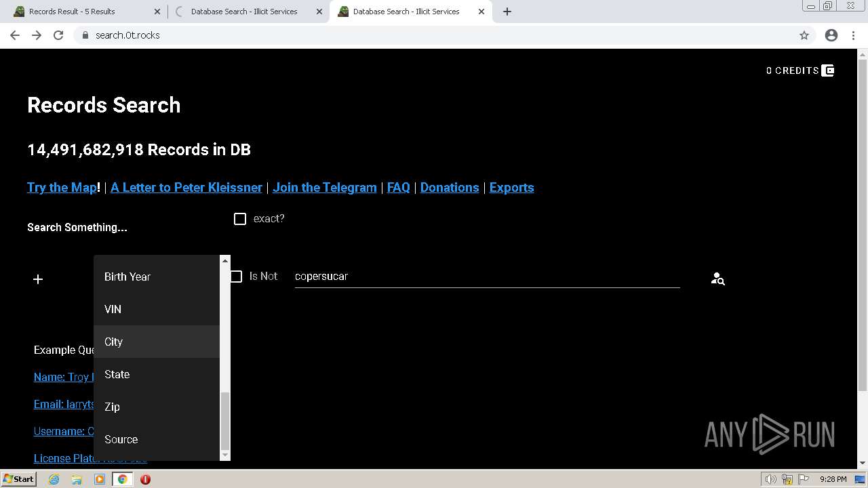Click the search text field containing copersucar

coord(487,277)
